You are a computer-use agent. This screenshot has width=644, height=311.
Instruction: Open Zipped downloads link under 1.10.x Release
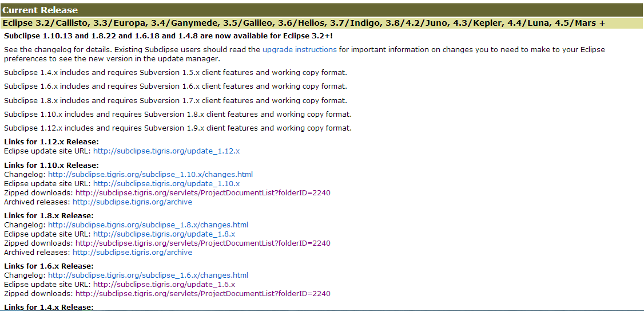click(203, 192)
